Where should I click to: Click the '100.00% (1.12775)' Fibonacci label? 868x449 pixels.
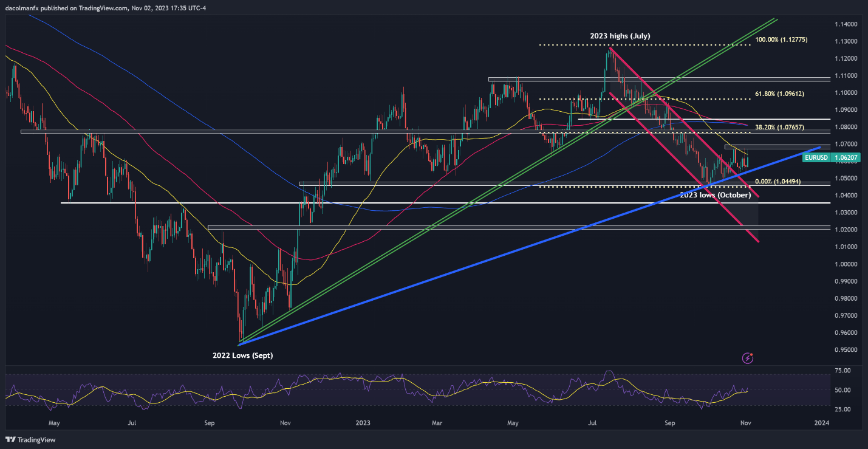pos(781,39)
